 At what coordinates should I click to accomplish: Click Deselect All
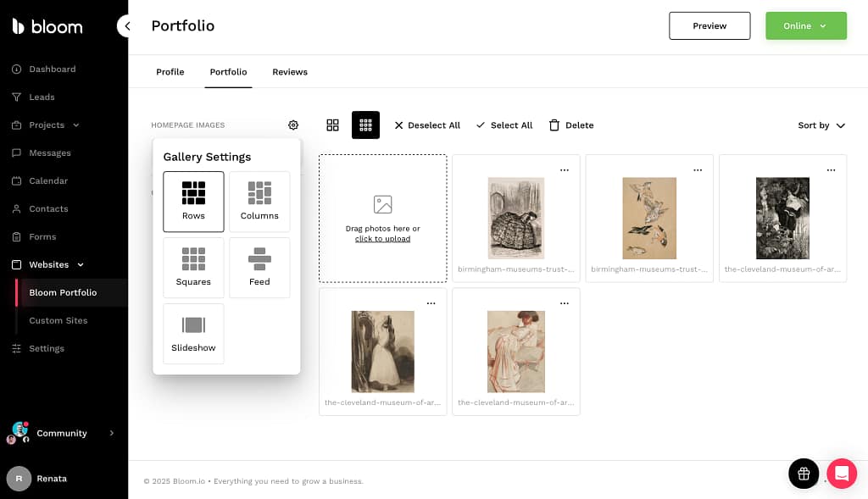(x=427, y=125)
